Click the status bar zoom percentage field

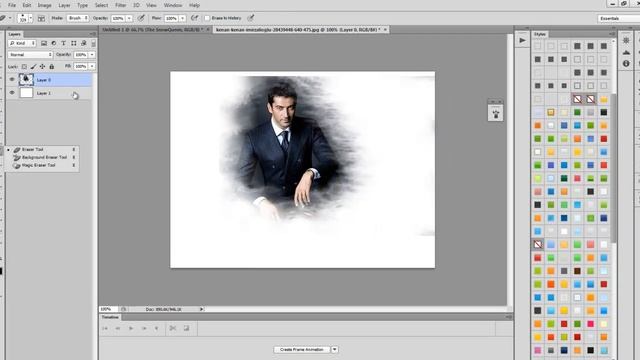coord(109,309)
